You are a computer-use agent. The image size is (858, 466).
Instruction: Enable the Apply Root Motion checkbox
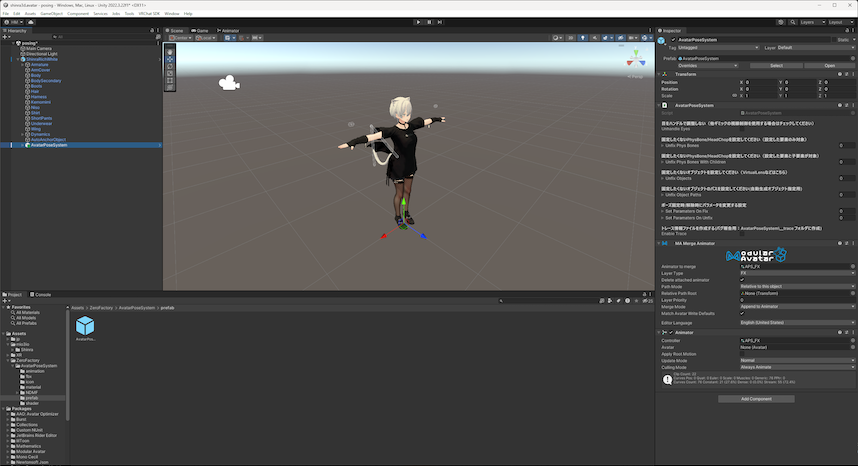pos(742,354)
